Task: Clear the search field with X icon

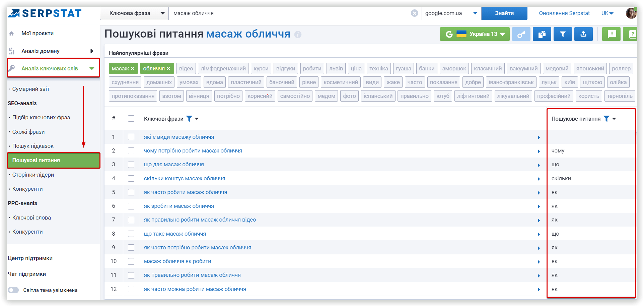Action: pos(415,13)
